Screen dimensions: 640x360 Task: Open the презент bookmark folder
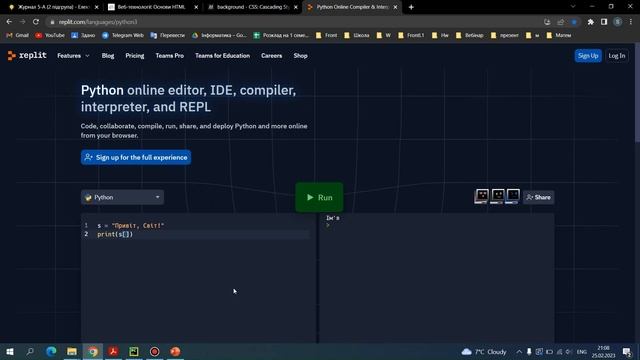click(504, 36)
